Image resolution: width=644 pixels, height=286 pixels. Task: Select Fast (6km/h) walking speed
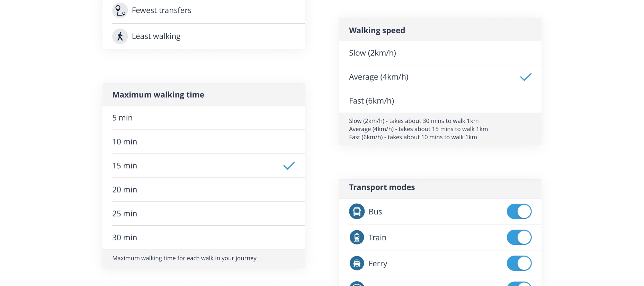click(x=440, y=101)
